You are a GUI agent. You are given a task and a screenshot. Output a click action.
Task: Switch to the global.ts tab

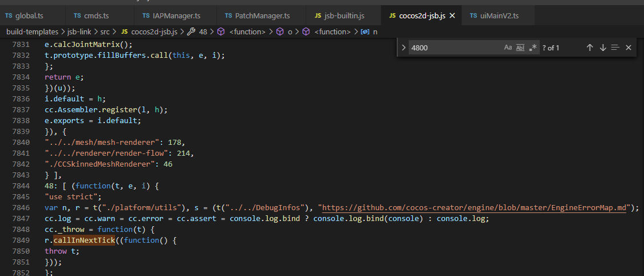(x=34, y=15)
